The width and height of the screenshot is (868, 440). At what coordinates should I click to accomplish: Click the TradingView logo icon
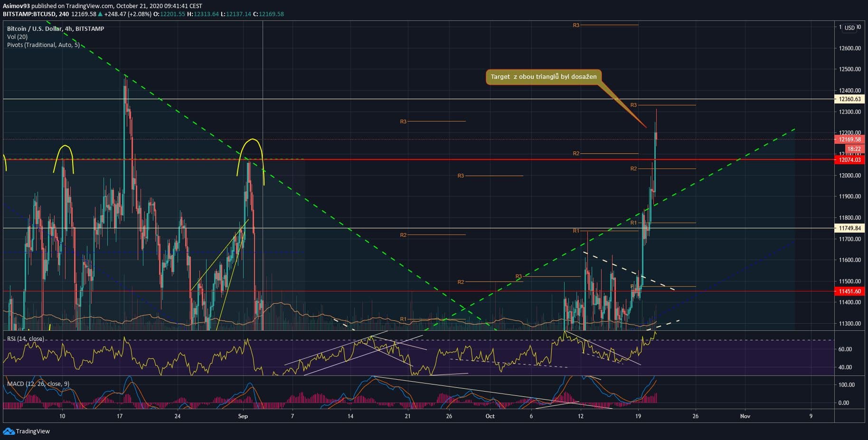coord(9,431)
